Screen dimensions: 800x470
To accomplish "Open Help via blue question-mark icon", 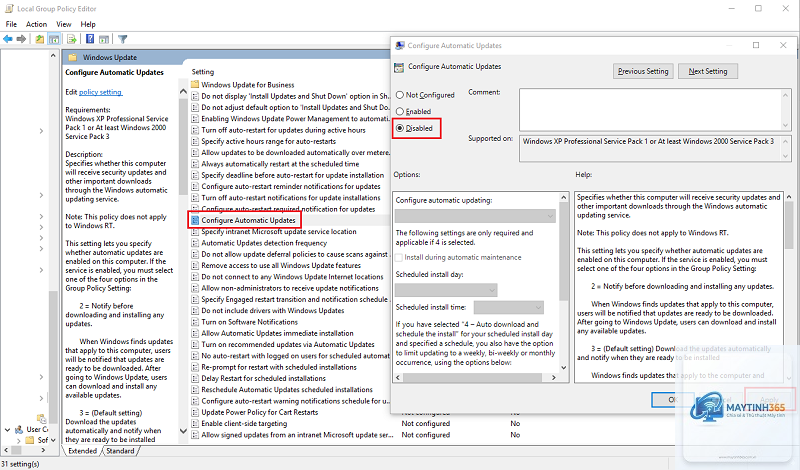I will point(90,39).
